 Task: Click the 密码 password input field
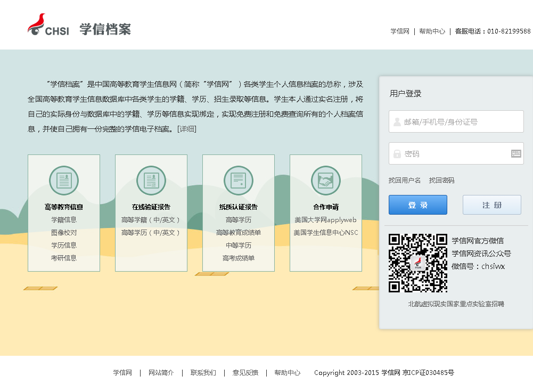click(x=450, y=153)
